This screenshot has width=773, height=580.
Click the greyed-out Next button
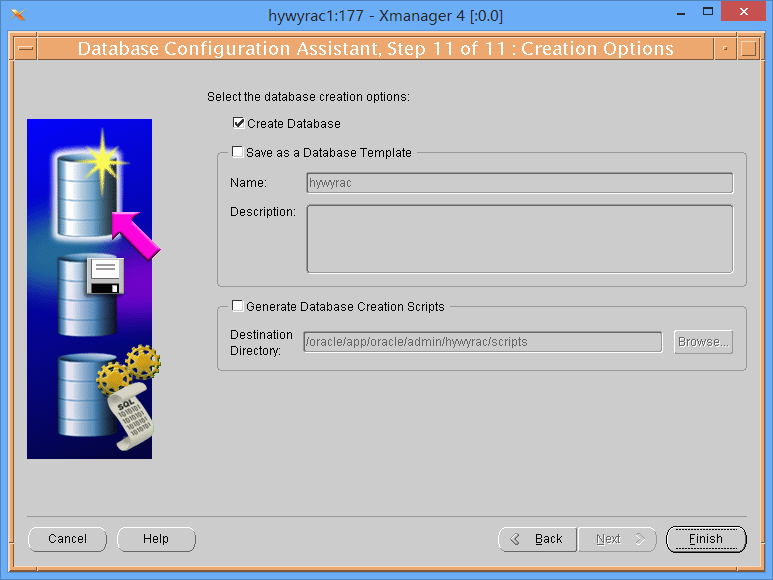click(617, 539)
